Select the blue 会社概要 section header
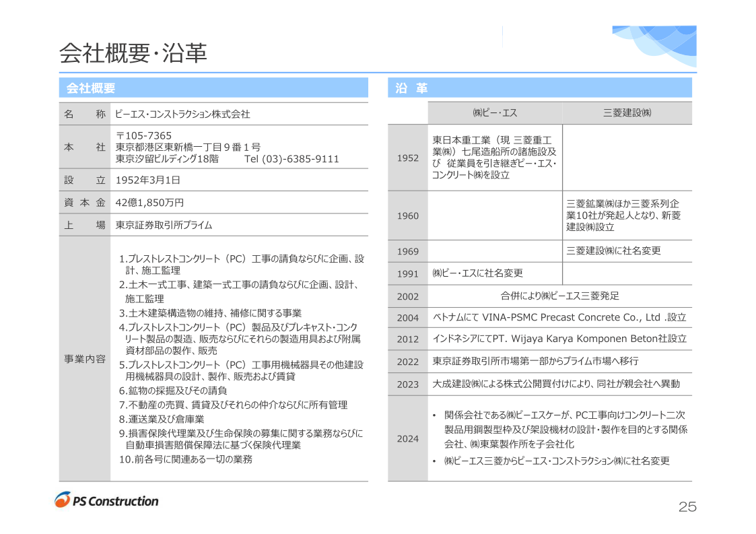Viewport: 756px width, 534px height. tap(213, 88)
